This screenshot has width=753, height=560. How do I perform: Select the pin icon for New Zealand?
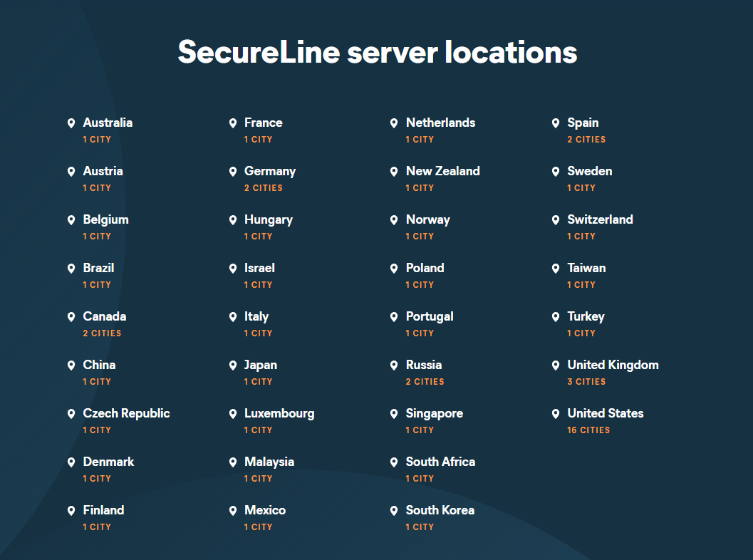coord(394,172)
